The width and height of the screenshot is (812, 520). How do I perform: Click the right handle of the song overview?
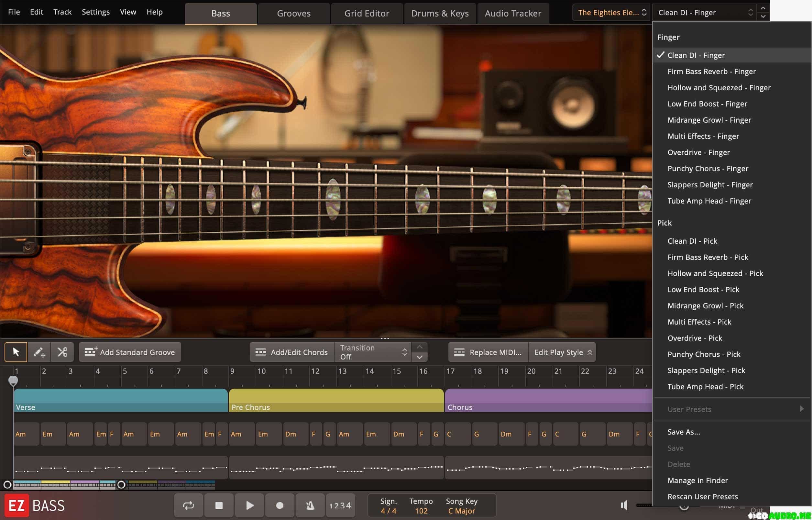tap(121, 485)
